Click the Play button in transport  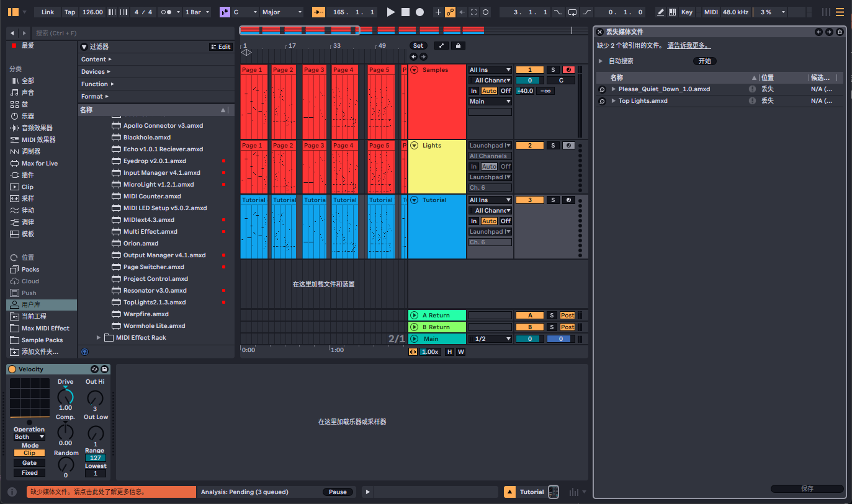click(390, 12)
